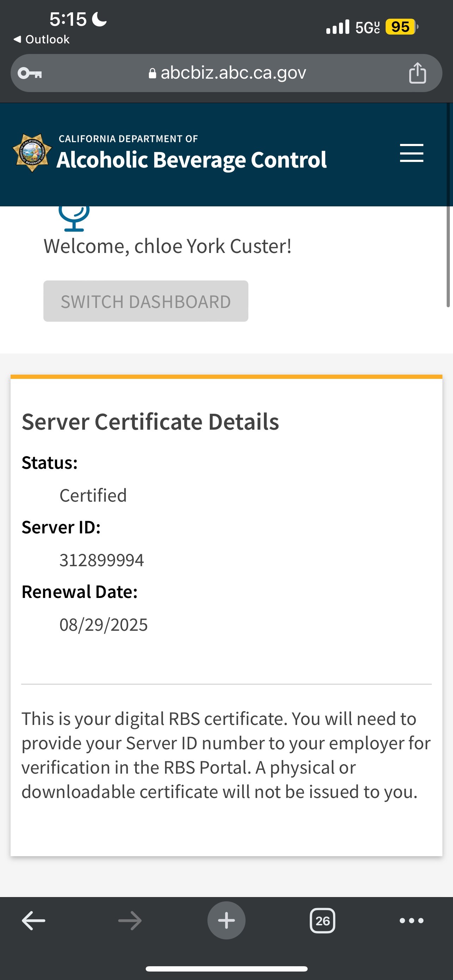Image resolution: width=453 pixels, height=980 pixels.
Task: Open the hamburger navigation menu
Action: pyautogui.click(x=411, y=153)
